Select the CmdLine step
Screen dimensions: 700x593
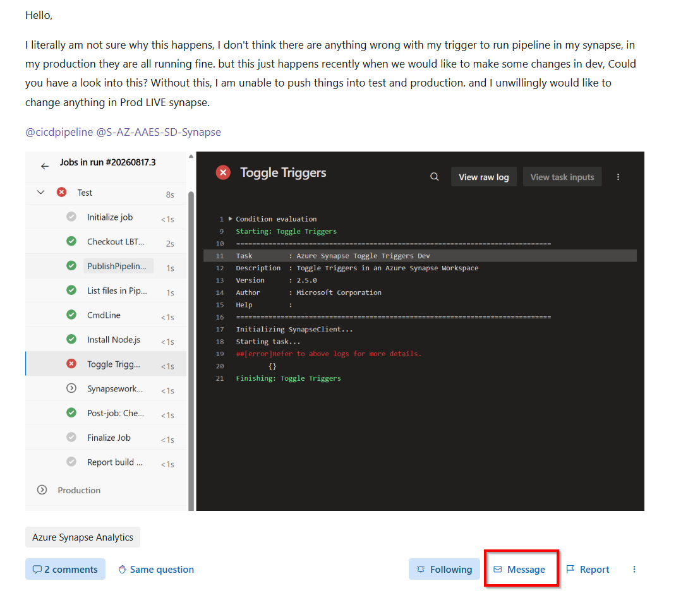point(106,316)
